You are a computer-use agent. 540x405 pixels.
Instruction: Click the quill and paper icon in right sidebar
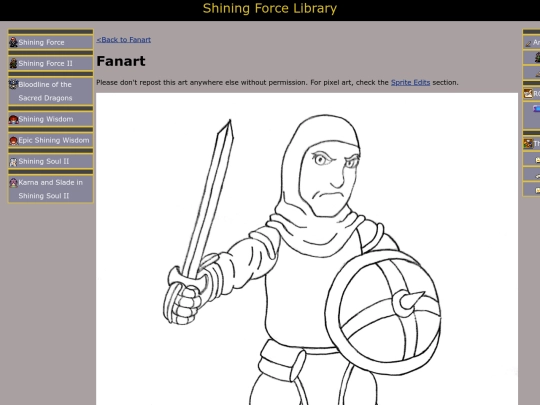click(x=528, y=93)
